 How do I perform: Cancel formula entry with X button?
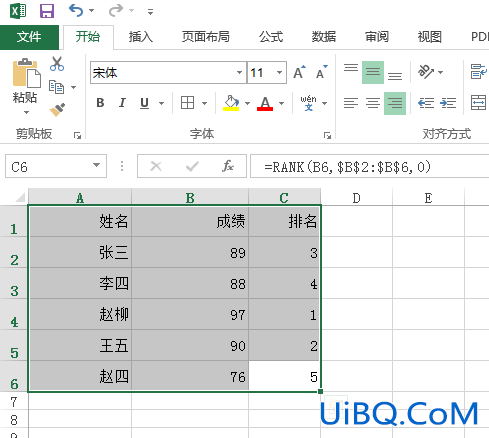pos(156,166)
